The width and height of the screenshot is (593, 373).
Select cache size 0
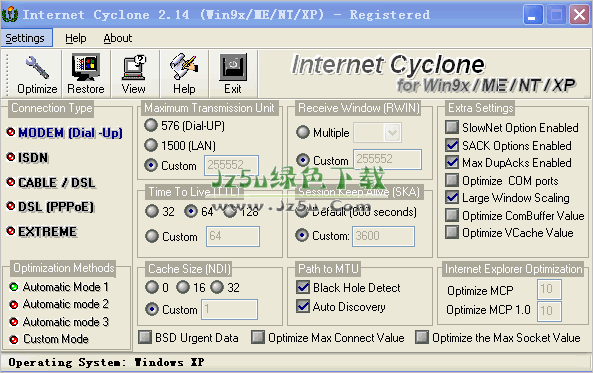pyautogui.click(x=152, y=287)
